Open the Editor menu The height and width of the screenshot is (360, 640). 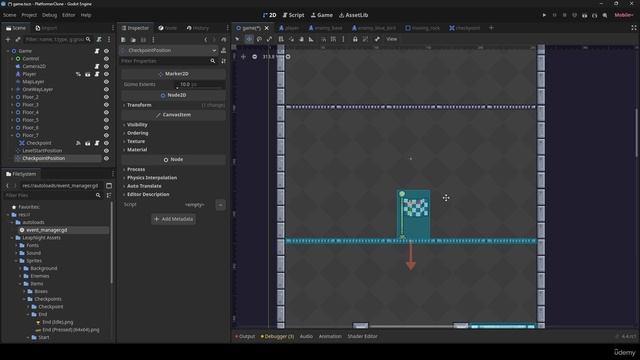coord(69,15)
